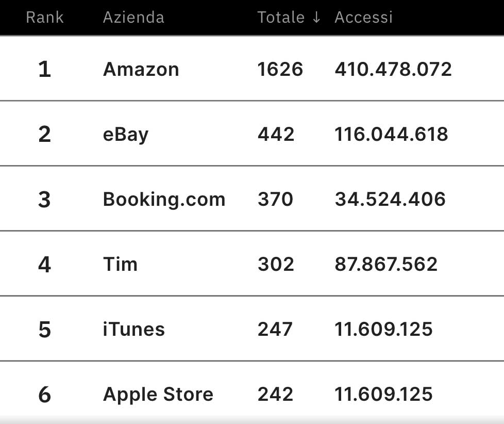The image size is (504, 424).
Task: Open the Apple Store row
Action: (x=158, y=394)
